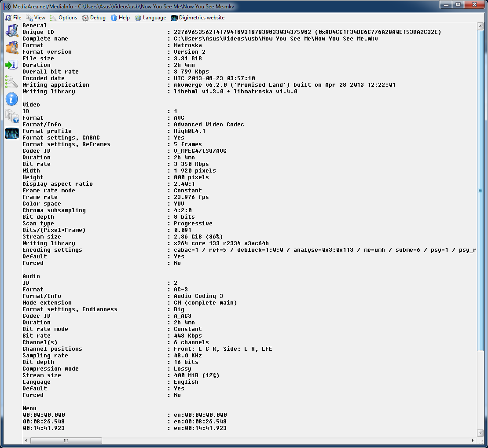Click the vertical scrollbar up arrow
488x448 pixels.
click(480, 26)
